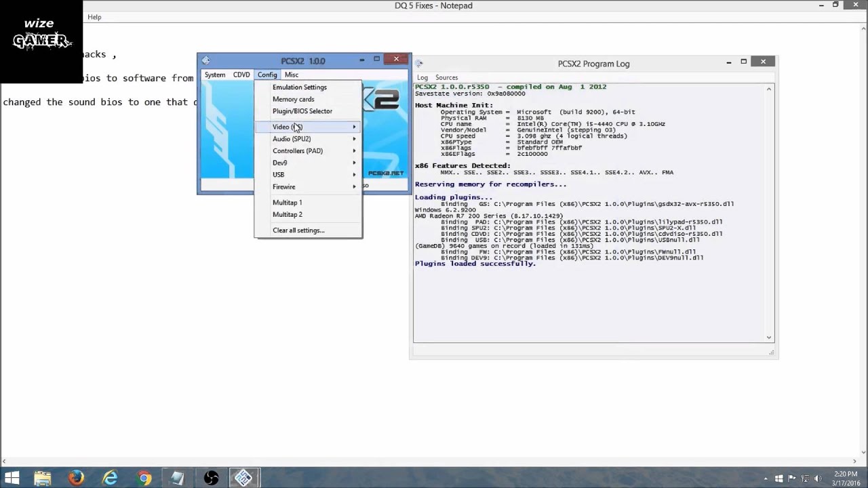Choose Emulation Settings from Config menu

(309, 87)
